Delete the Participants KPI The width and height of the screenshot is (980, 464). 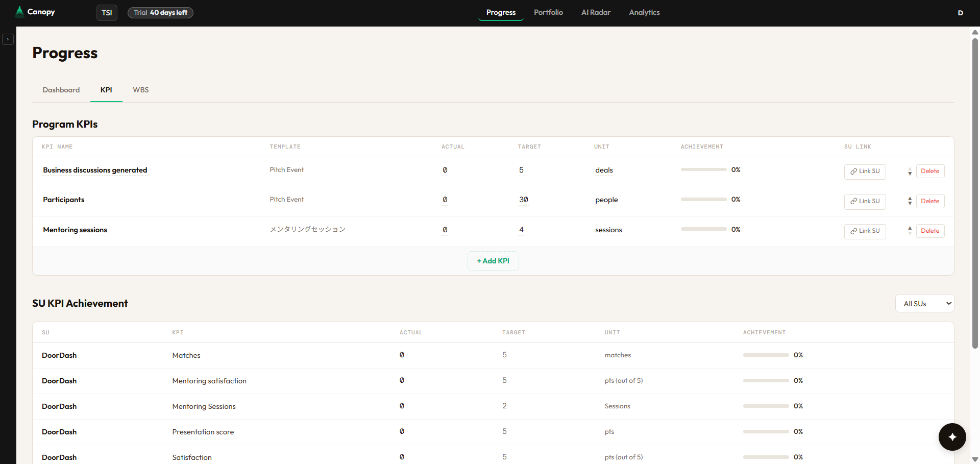[x=930, y=201]
